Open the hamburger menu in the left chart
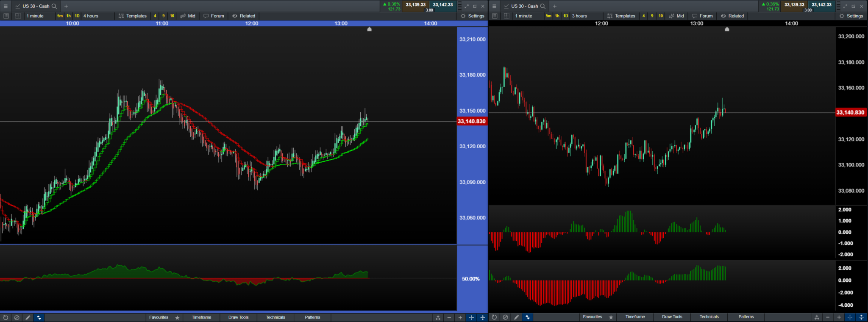Viewport: 868px width, 322px height. [x=6, y=6]
